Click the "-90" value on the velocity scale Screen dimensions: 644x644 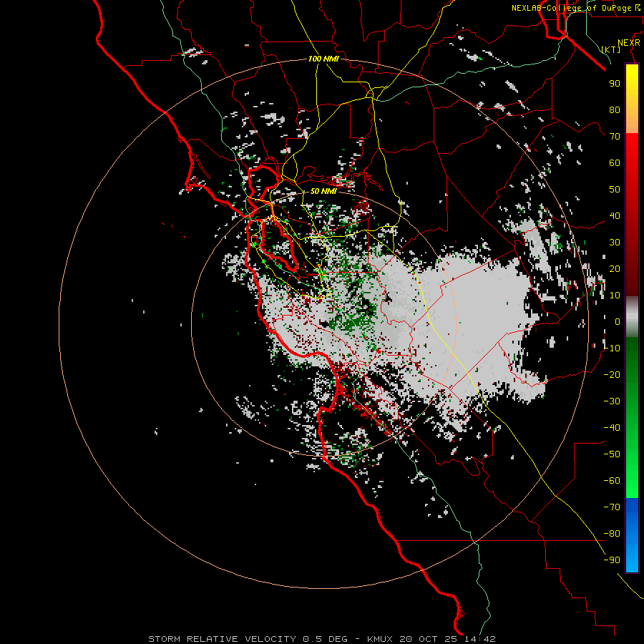[x=612, y=560]
